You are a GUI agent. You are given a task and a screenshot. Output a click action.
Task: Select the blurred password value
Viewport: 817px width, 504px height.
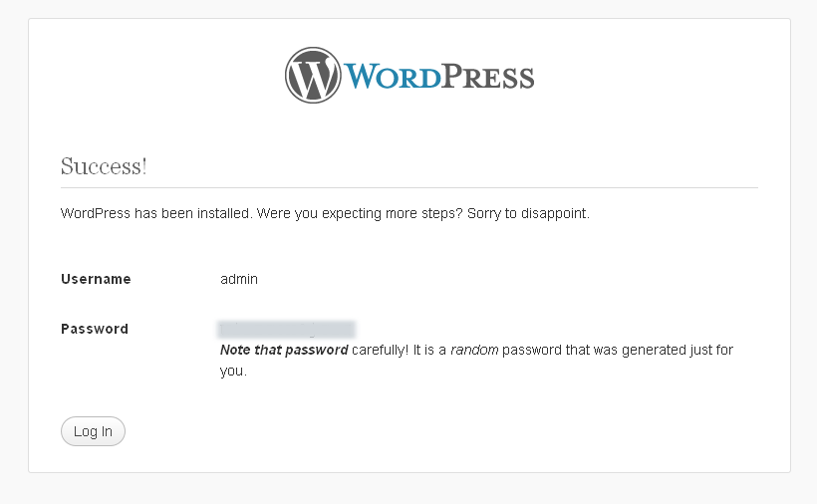click(286, 330)
